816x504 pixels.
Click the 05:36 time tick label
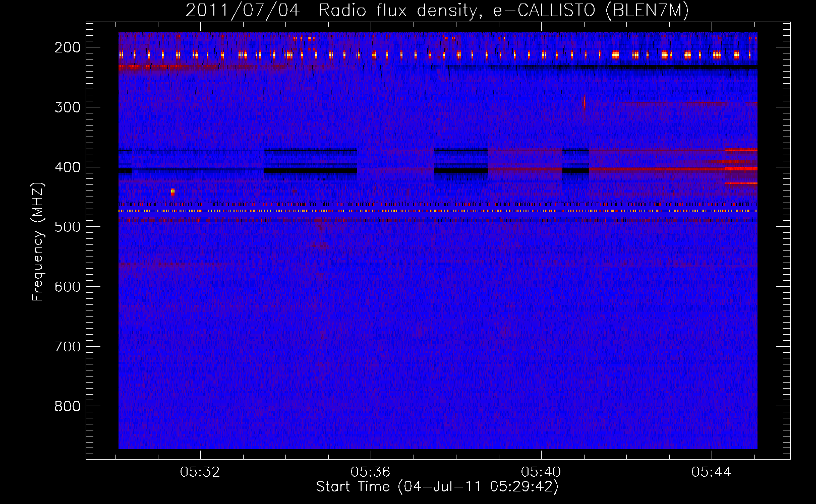point(371,472)
